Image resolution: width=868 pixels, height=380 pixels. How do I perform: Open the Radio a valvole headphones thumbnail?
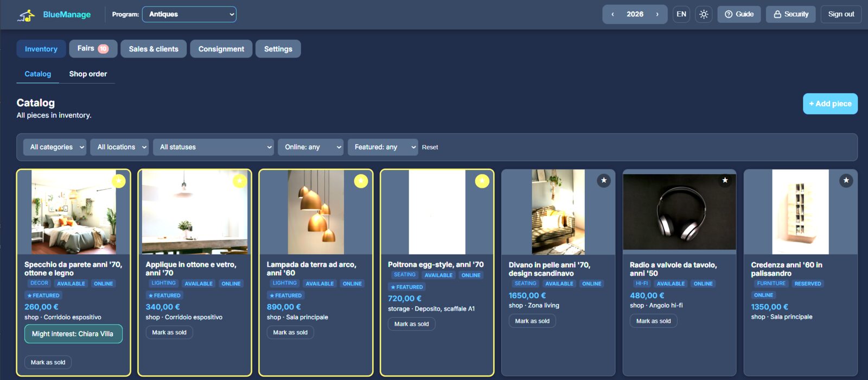(x=679, y=212)
